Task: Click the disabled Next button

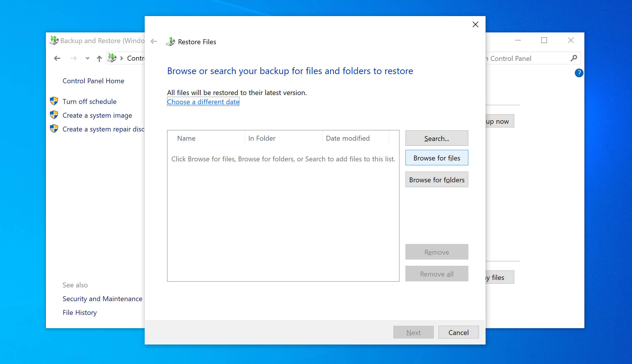Action: 413,332
